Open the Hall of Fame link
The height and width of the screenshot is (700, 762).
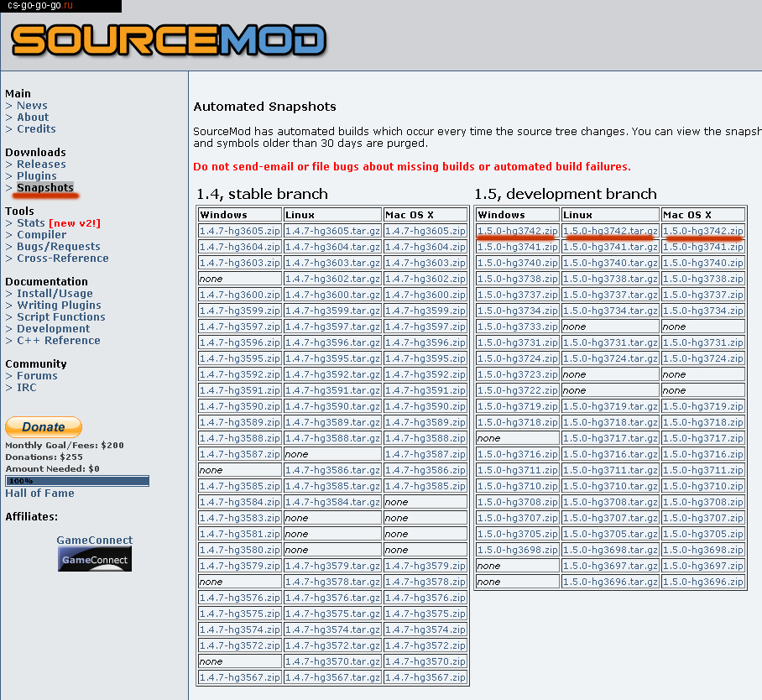click(x=39, y=493)
